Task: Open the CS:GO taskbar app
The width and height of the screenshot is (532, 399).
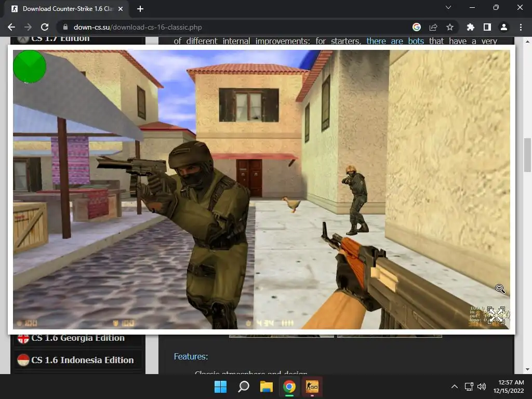Action: [x=312, y=387]
